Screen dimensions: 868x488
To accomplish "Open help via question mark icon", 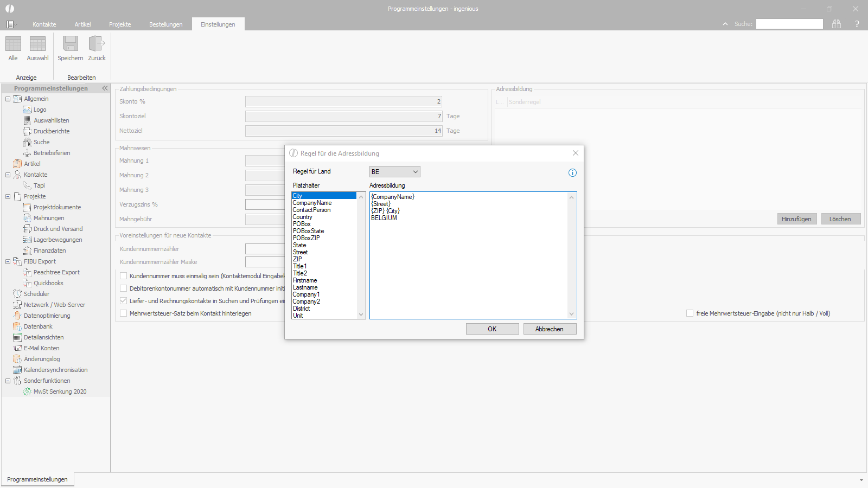I will pyautogui.click(x=857, y=24).
